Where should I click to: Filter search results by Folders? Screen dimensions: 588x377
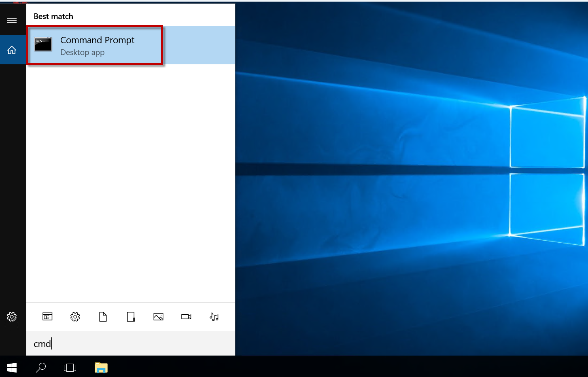click(x=131, y=317)
